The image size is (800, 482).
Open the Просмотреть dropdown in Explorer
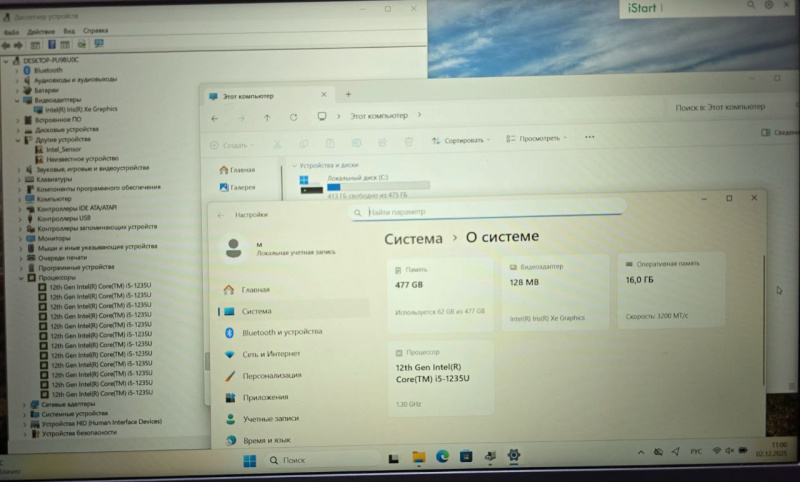pos(537,139)
